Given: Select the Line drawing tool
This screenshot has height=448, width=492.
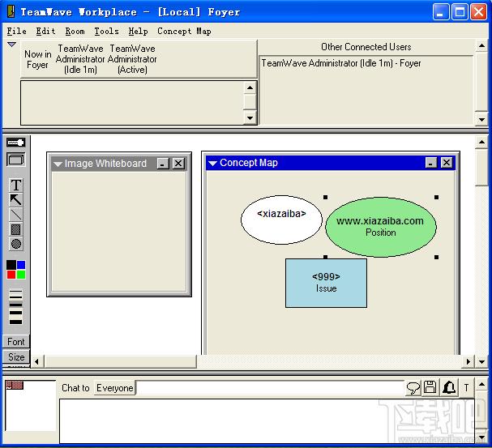Looking at the screenshot, I should (15, 215).
